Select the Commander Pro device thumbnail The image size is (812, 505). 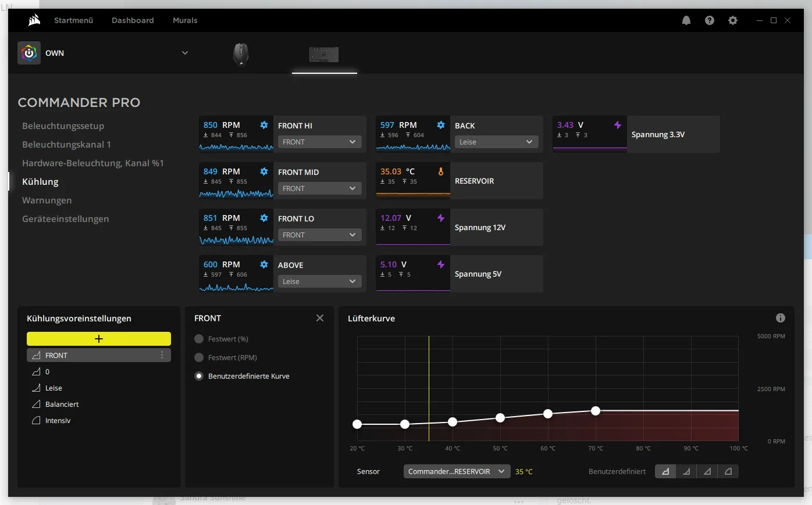pyautogui.click(x=324, y=55)
